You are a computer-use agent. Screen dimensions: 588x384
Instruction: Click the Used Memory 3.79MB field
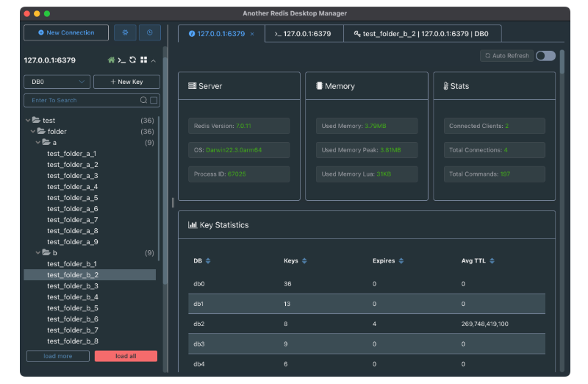(367, 126)
